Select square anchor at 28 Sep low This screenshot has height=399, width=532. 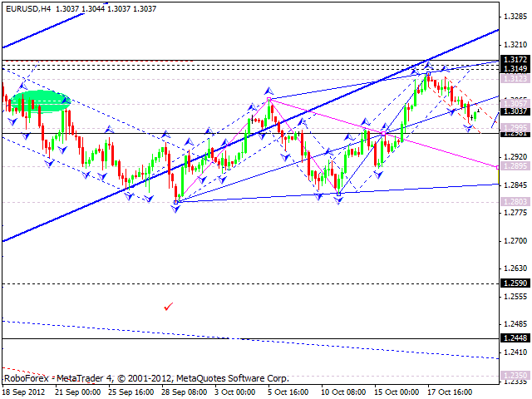click(175, 201)
